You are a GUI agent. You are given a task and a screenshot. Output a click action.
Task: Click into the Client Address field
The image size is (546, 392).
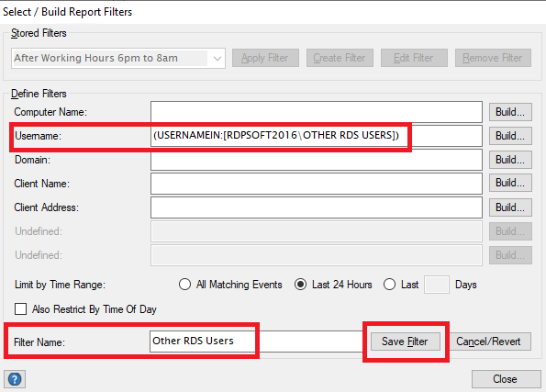point(317,207)
